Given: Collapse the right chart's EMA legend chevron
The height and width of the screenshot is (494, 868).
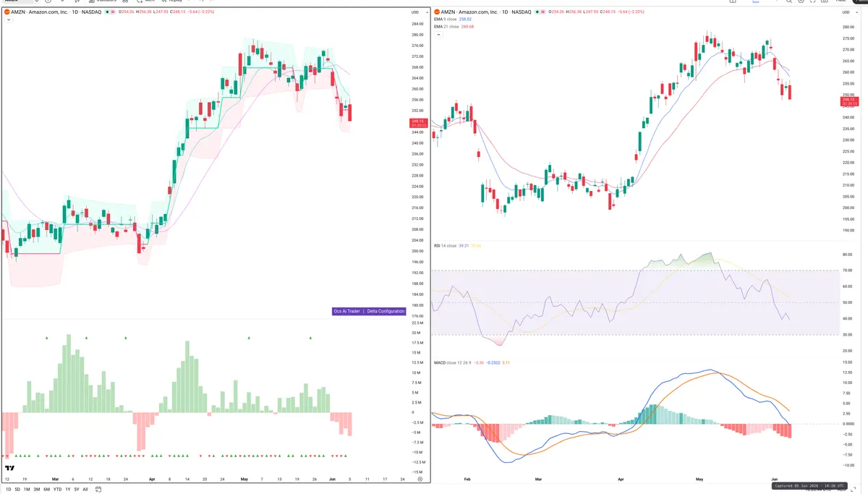Looking at the screenshot, I should coord(438,34).
